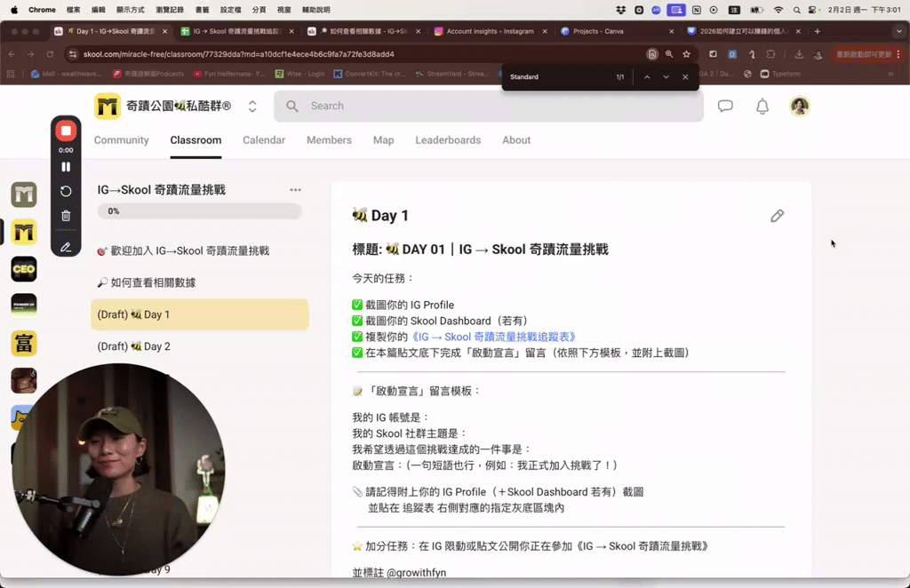910x588 pixels.
Task: Edit the Day 1 lesson with pencil icon
Action: coord(777,216)
